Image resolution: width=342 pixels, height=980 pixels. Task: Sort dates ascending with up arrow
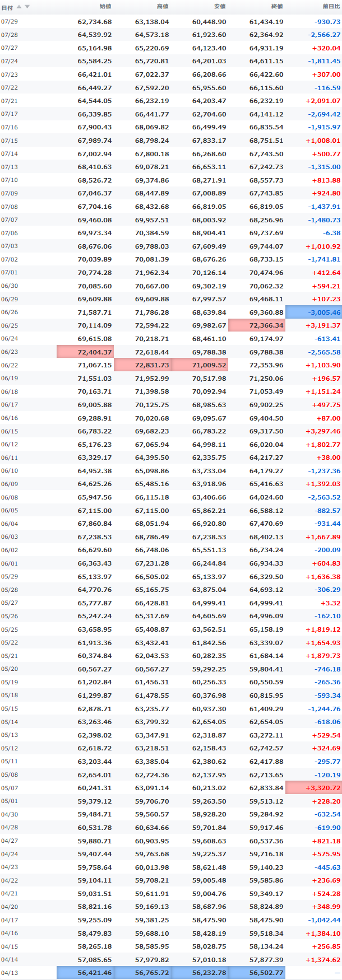click(x=19, y=7)
